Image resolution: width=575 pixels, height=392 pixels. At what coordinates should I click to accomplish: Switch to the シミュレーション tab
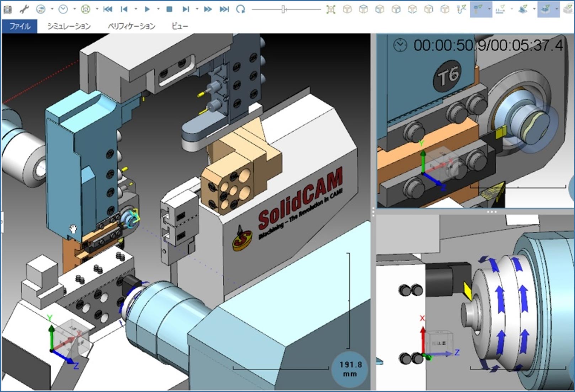click(x=69, y=26)
